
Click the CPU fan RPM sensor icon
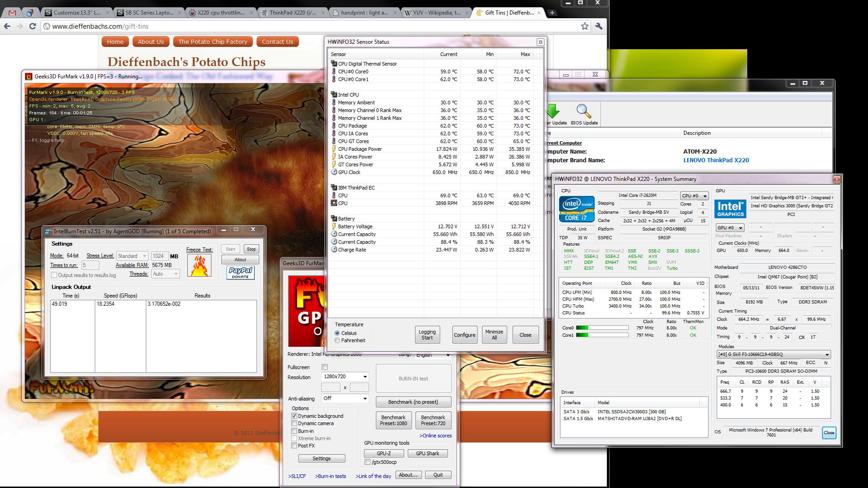tap(334, 203)
